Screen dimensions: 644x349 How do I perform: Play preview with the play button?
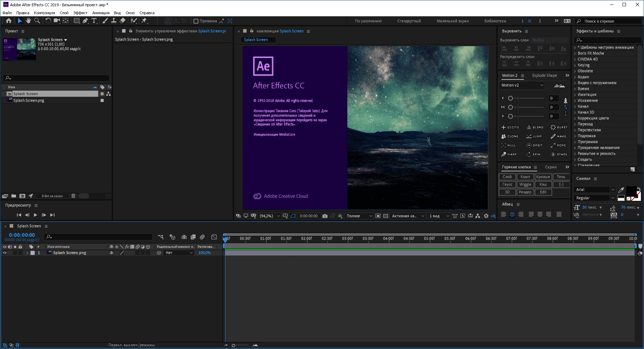pos(35,215)
